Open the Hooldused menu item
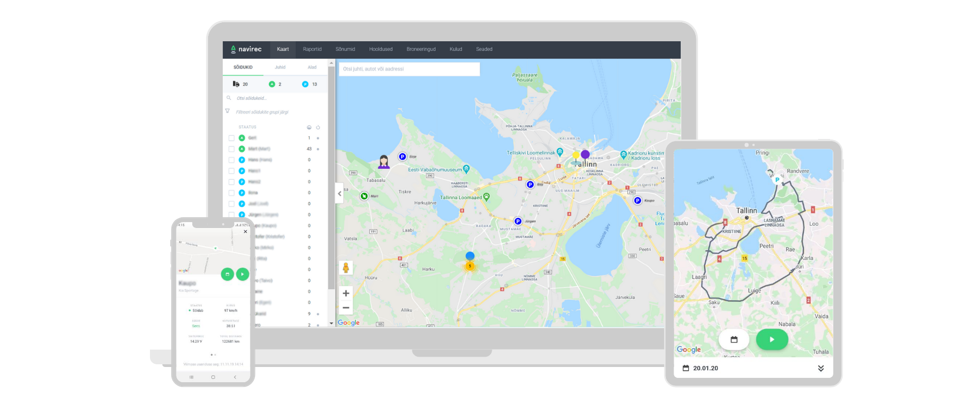The height and width of the screenshot is (405, 980). pos(381,49)
